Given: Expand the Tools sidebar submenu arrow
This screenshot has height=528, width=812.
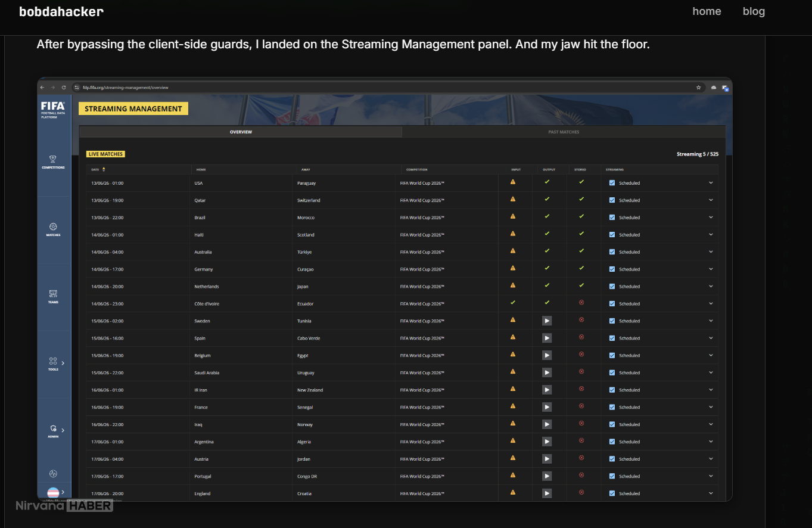Looking at the screenshot, I should coord(63,363).
